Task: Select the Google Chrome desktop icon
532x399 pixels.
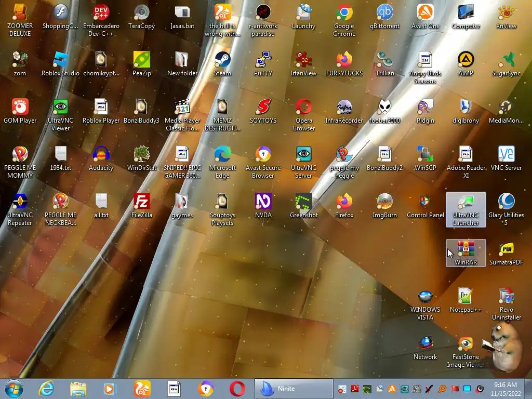Action: pyautogui.click(x=344, y=20)
